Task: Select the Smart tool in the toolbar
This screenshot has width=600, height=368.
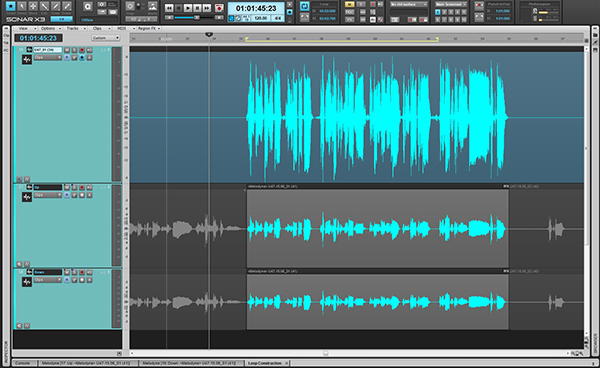Action: coord(10,6)
